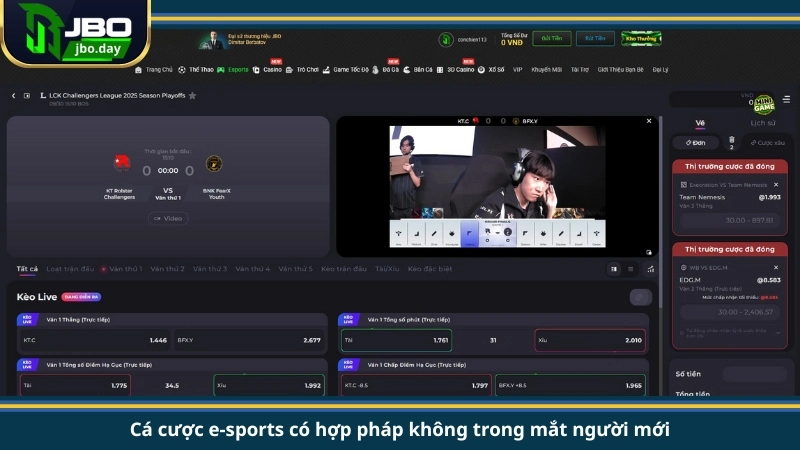Select the Ván thứ 4 tab

pyautogui.click(x=253, y=269)
